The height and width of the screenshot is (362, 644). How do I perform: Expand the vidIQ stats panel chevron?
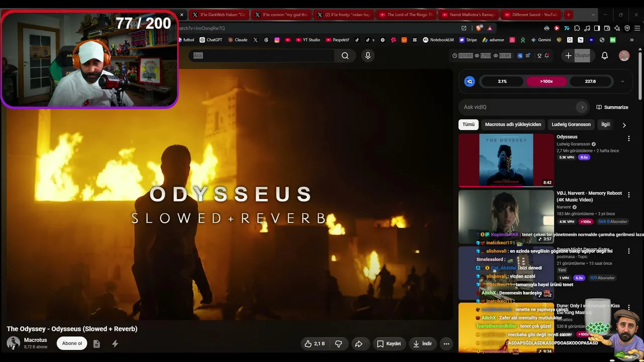[x=622, y=81]
